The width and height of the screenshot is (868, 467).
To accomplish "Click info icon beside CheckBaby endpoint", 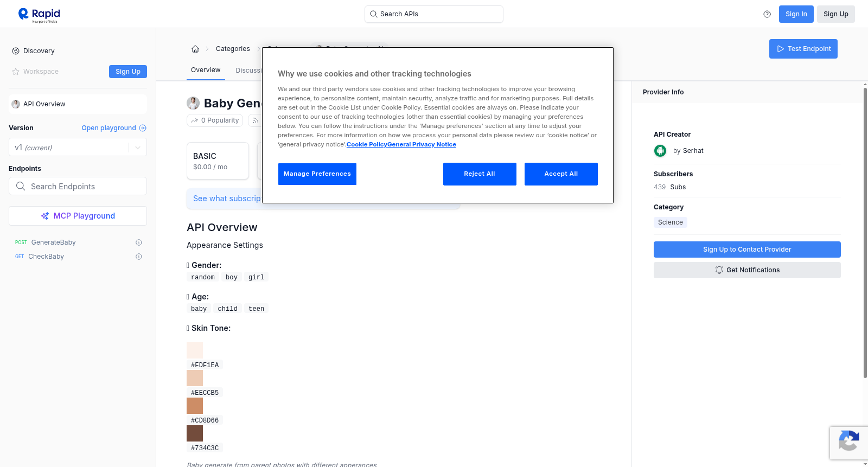I will 139,257.
